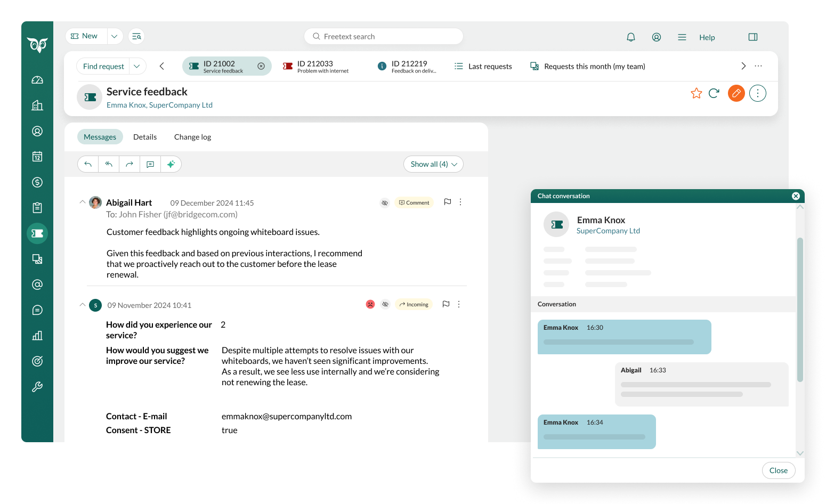Mark request as favorite with star icon

pos(696,93)
